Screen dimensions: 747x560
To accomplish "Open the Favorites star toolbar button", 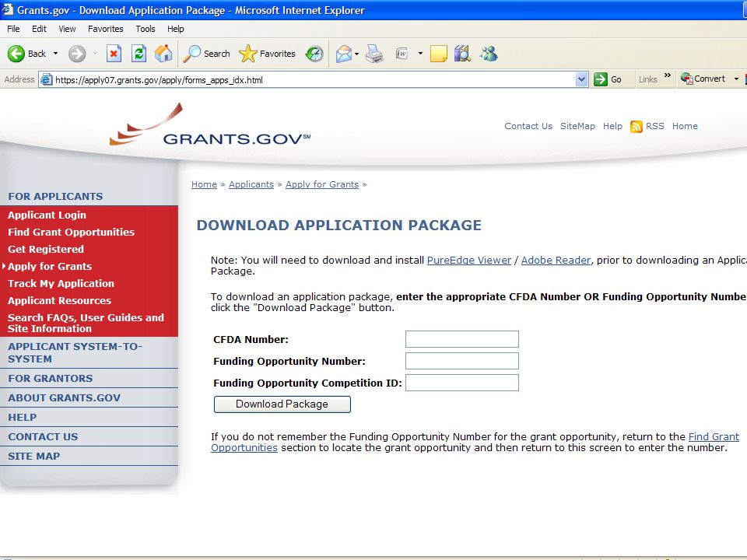I will coord(267,54).
